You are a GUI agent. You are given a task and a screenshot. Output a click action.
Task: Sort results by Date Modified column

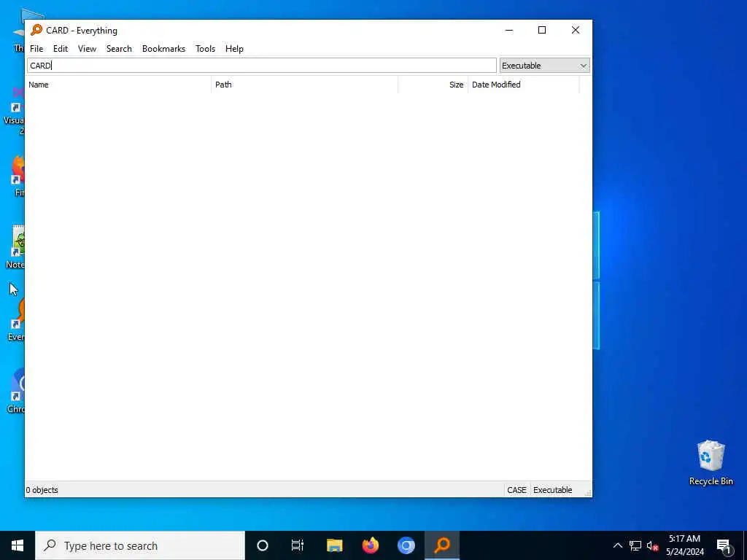524,85
